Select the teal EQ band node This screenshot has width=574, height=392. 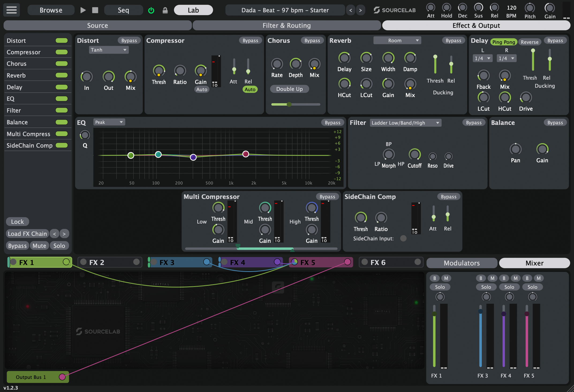point(158,154)
